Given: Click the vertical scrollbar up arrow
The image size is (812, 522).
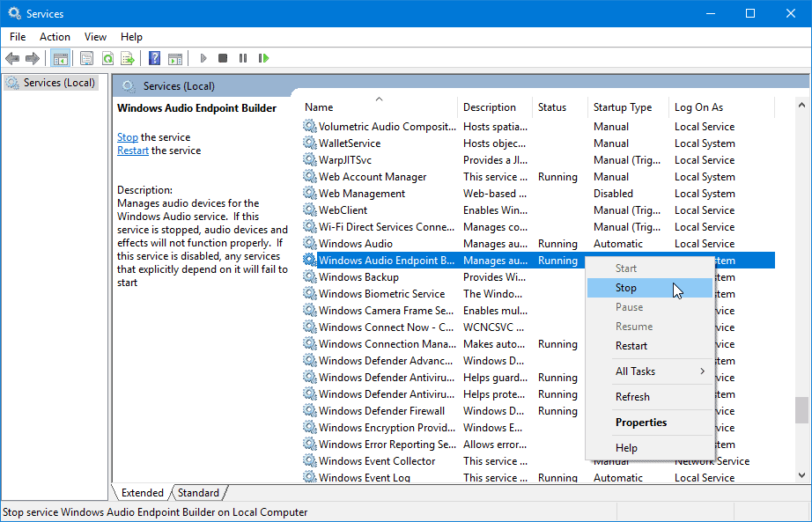Looking at the screenshot, I should [x=801, y=105].
